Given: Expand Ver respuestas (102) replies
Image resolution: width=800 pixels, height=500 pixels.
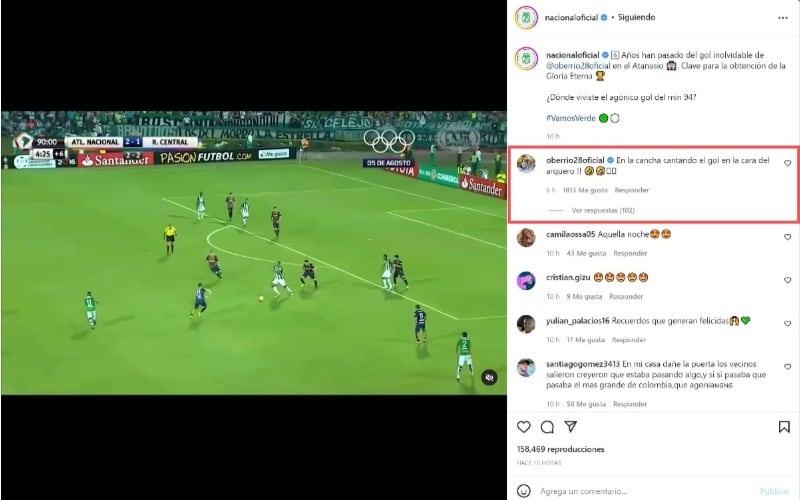Looking at the screenshot, I should [603, 210].
